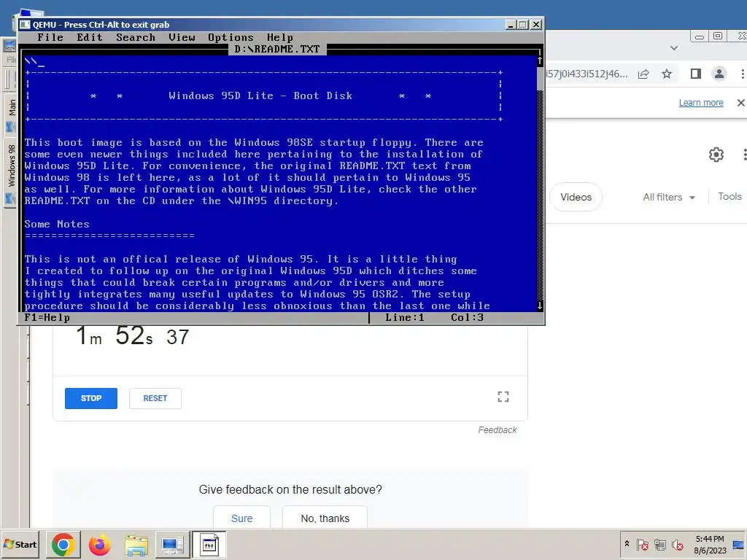Click the Feedback link under the stopwatch
747x560 pixels.
(x=498, y=430)
